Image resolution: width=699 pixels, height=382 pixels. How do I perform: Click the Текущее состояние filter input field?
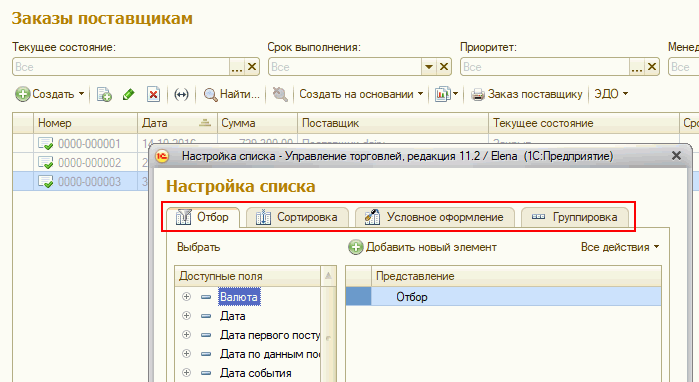(121, 67)
